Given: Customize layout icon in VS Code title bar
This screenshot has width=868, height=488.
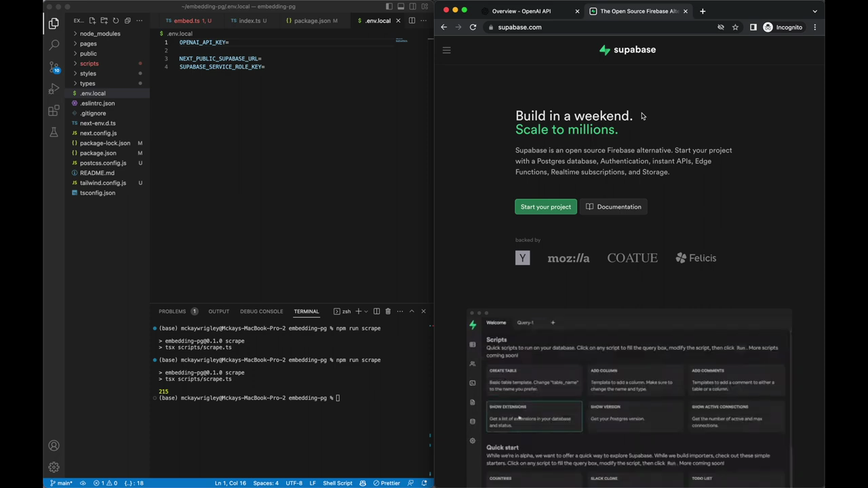Looking at the screenshot, I should [x=425, y=6].
